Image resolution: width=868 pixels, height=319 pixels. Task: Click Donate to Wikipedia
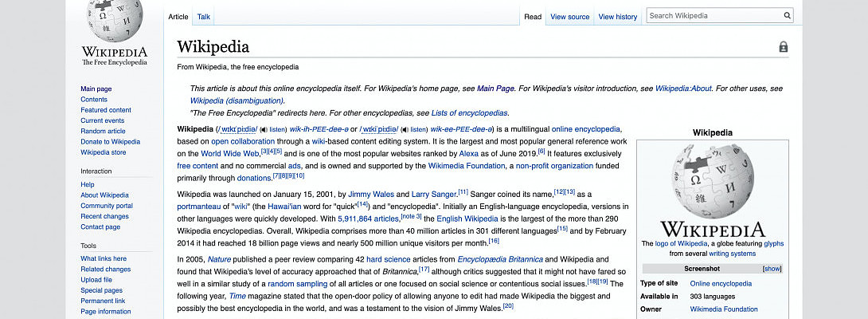pos(110,141)
